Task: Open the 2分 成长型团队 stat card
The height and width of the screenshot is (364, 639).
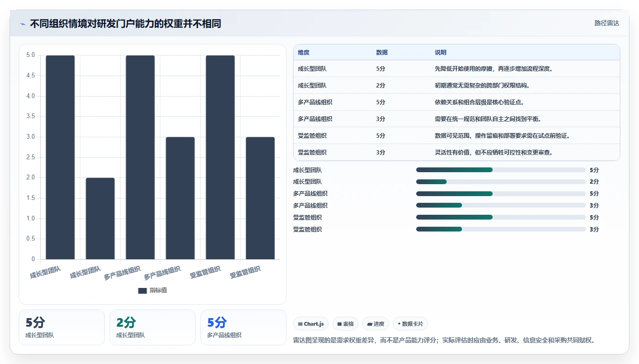Action: (153, 327)
